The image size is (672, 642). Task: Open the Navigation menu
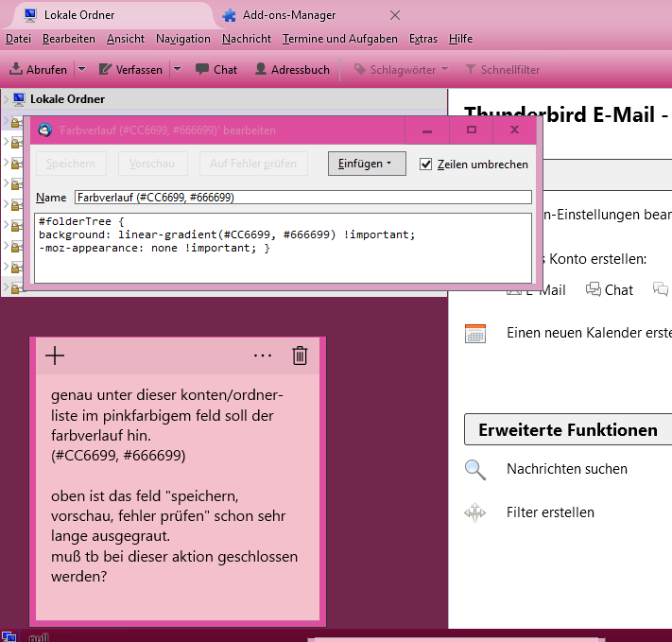point(183,39)
